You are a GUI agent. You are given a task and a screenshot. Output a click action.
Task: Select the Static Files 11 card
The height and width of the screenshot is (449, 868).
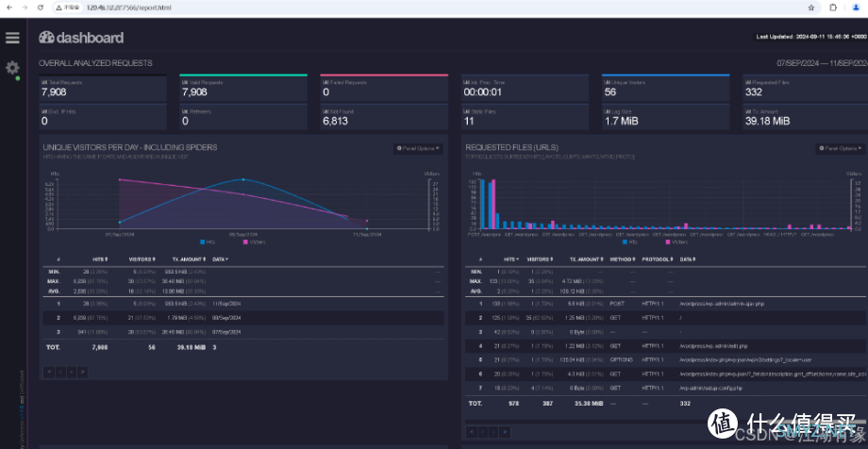coord(525,117)
